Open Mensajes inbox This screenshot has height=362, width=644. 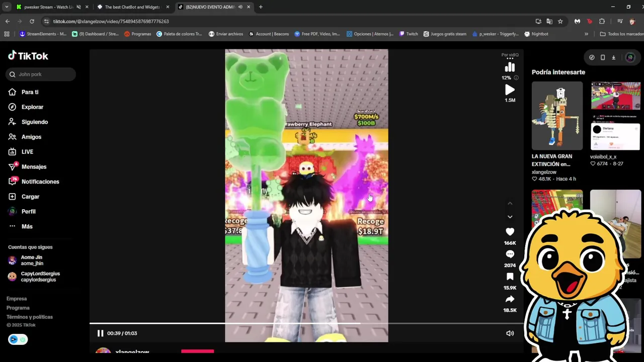[x=34, y=167]
